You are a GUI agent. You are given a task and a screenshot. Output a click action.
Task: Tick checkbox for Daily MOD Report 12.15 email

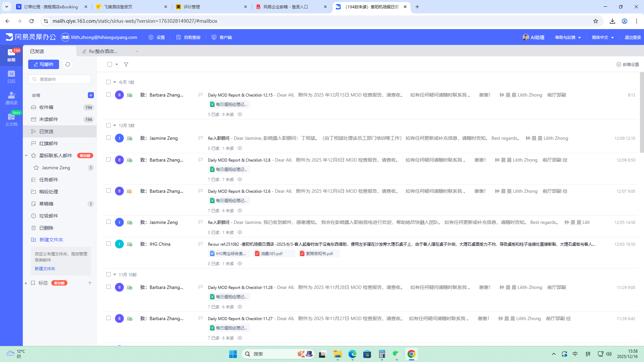pos(108,95)
